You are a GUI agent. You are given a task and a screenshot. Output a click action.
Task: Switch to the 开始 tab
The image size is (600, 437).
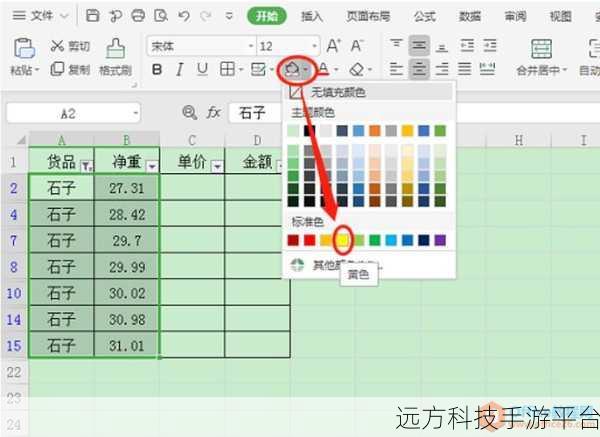click(x=267, y=16)
